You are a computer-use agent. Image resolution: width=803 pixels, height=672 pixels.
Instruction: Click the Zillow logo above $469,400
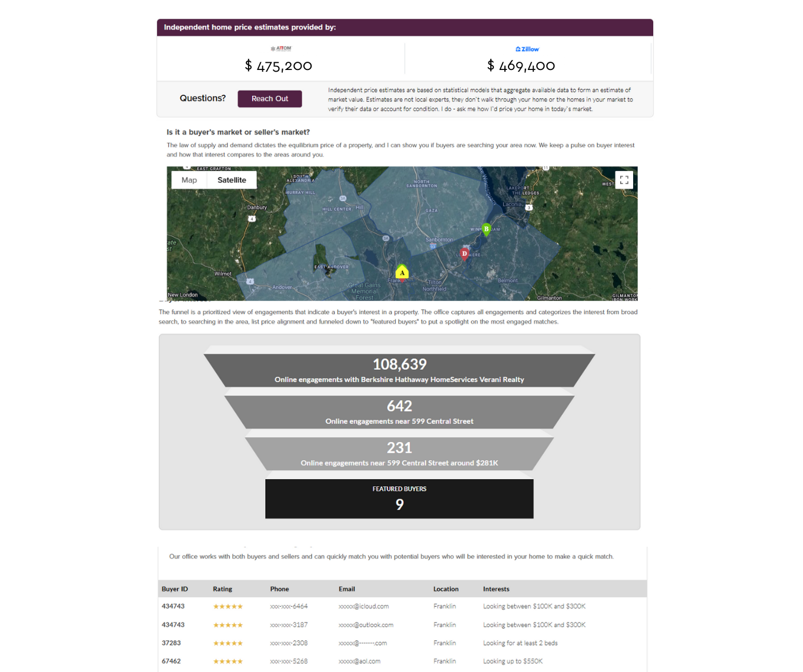pos(527,49)
